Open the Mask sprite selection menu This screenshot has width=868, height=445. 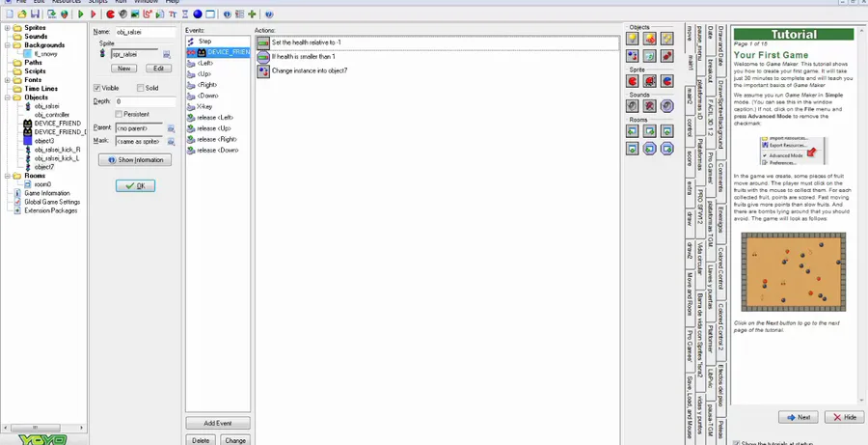tap(171, 142)
